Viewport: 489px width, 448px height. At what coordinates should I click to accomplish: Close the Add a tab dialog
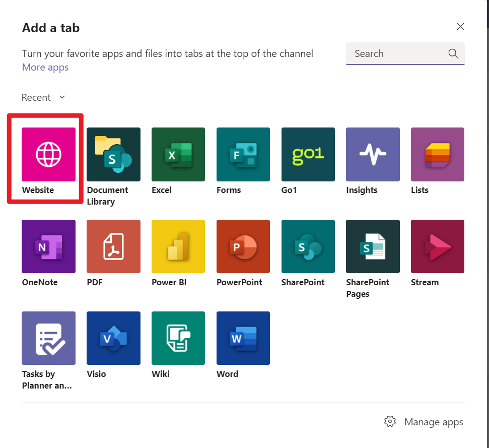(x=460, y=27)
